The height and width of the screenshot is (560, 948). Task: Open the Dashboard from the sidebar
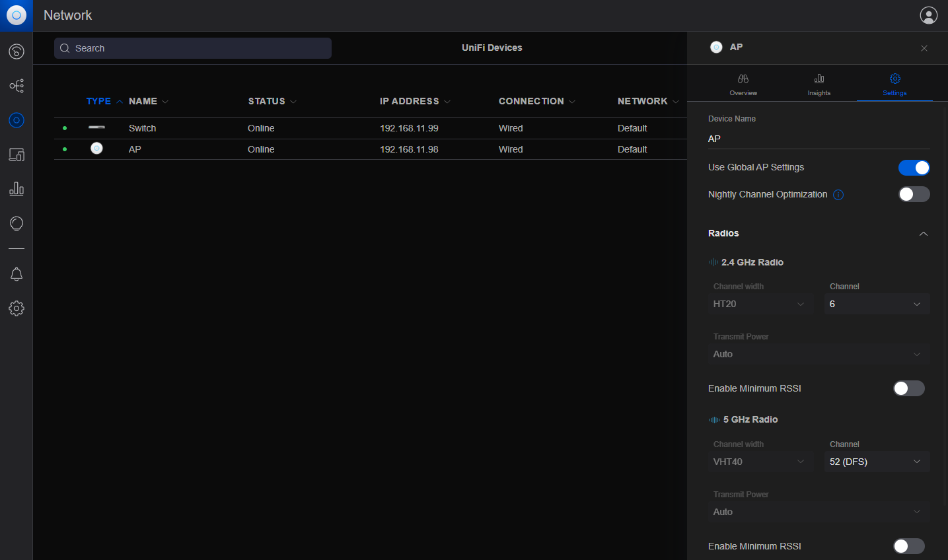[x=16, y=51]
